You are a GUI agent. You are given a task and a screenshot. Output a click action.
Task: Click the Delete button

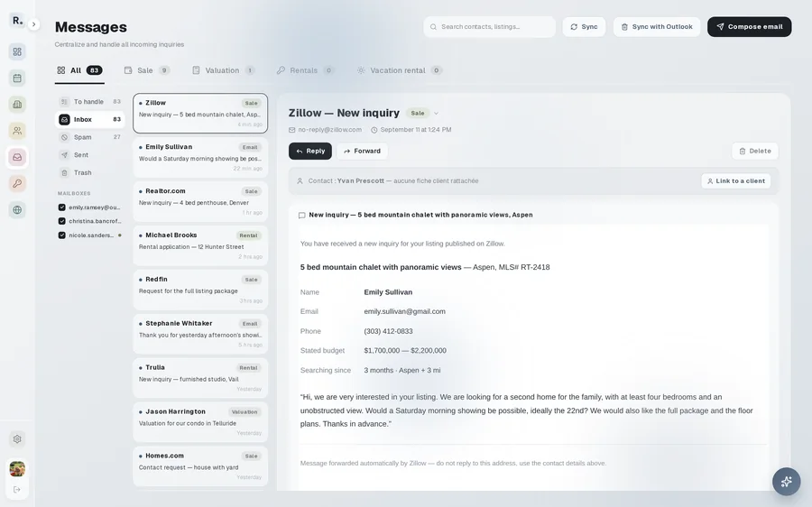755,152
